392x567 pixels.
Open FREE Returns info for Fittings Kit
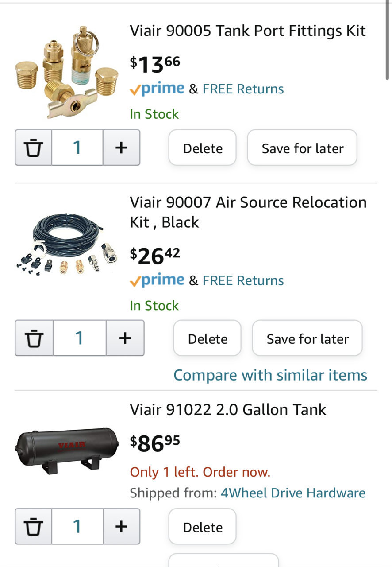(x=243, y=89)
